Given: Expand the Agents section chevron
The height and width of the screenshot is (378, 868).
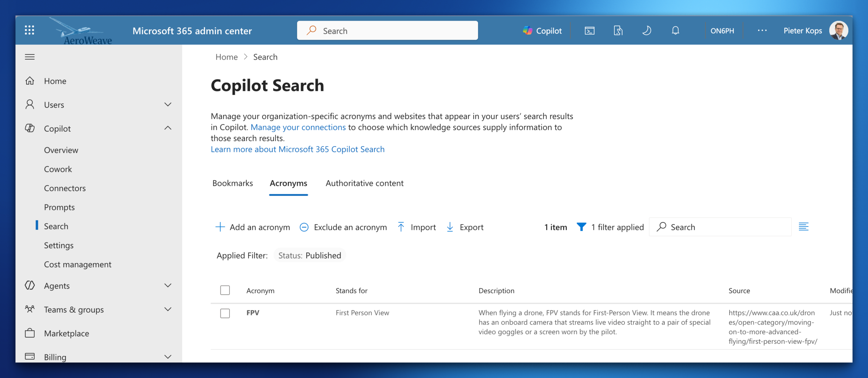Looking at the screenshot, I should pyautogui.click(x=168, y=285).
